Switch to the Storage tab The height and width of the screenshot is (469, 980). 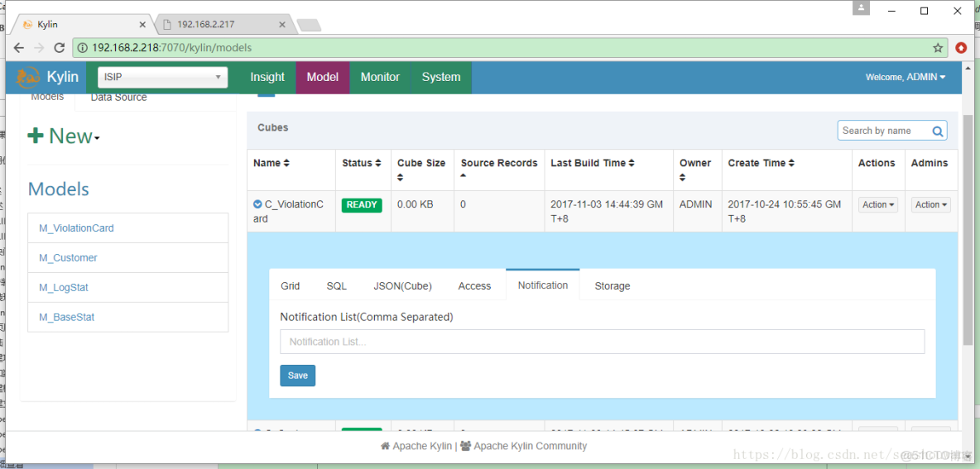(612, 286)
